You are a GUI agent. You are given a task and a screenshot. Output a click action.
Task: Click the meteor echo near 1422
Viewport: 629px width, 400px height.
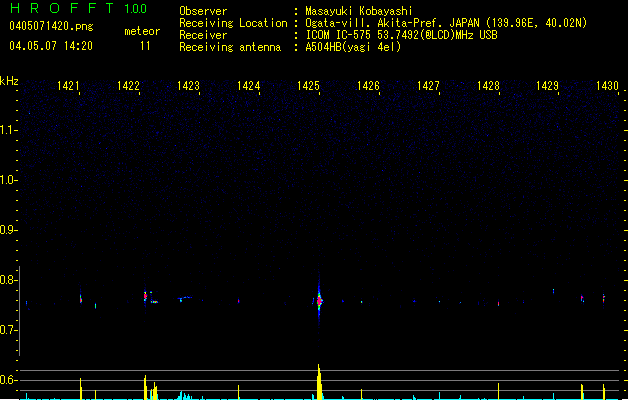146,296
